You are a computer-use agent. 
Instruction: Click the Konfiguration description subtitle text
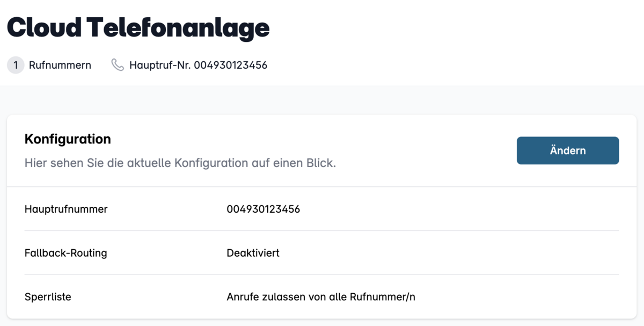point(180,163)
